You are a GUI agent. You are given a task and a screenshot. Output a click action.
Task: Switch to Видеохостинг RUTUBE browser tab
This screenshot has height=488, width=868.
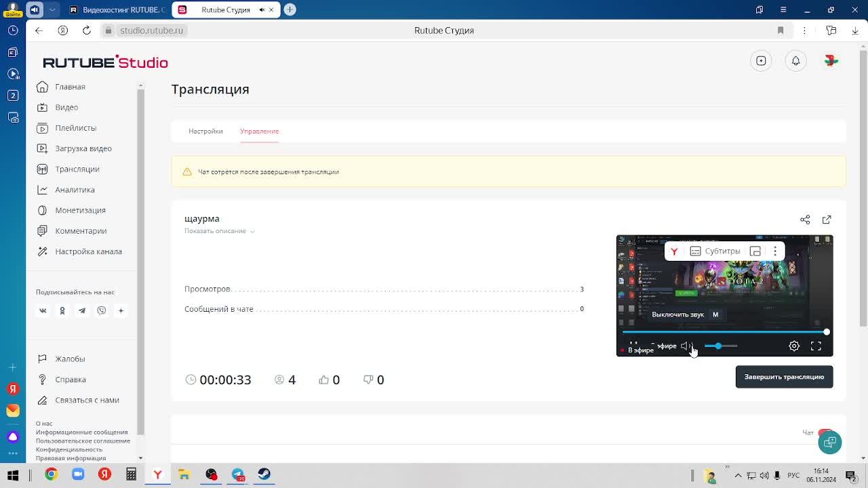(x=118, y=9)
